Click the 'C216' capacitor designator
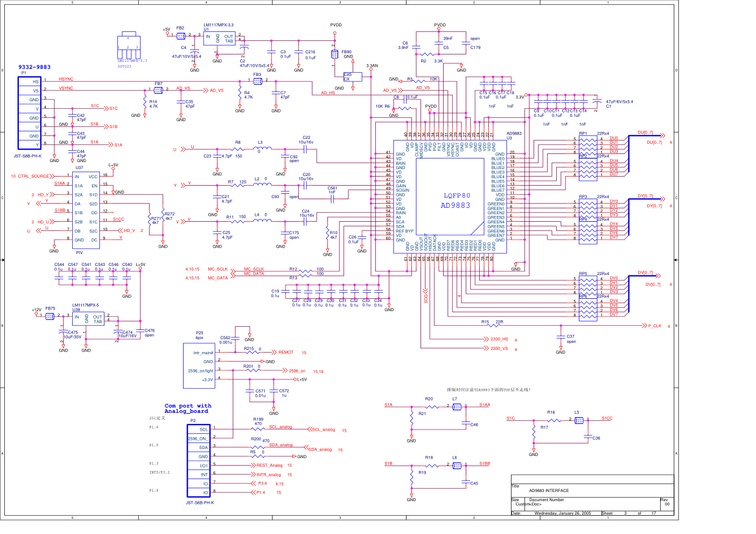The width and height of the screenshot is (756, 534). click(x=310, y=52)
